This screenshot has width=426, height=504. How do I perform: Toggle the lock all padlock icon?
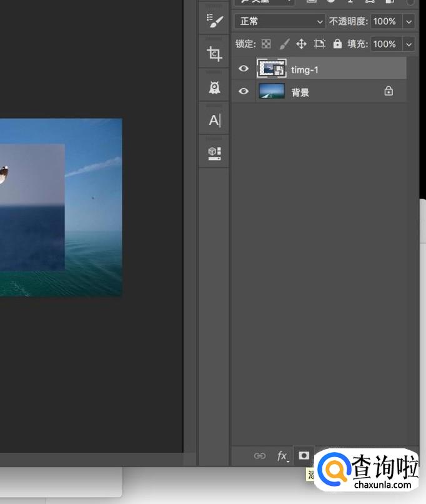coord(337,44)
